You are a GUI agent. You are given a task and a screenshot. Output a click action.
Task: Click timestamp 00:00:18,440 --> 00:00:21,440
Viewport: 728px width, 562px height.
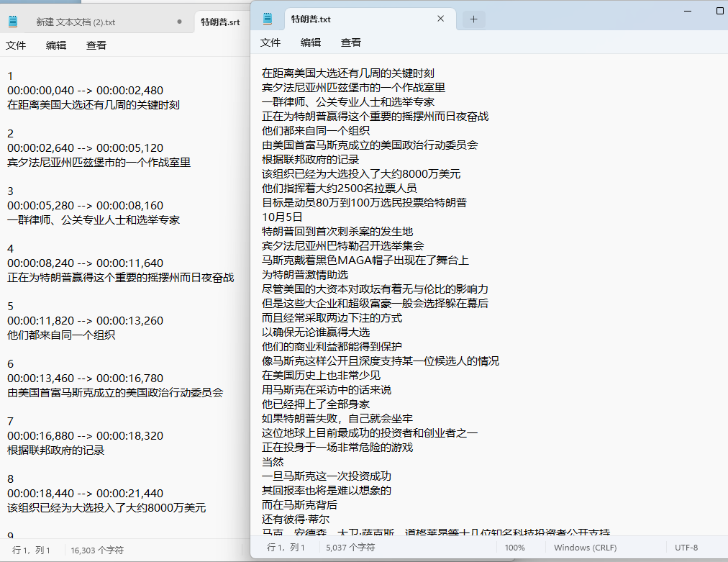pos(86,494)
